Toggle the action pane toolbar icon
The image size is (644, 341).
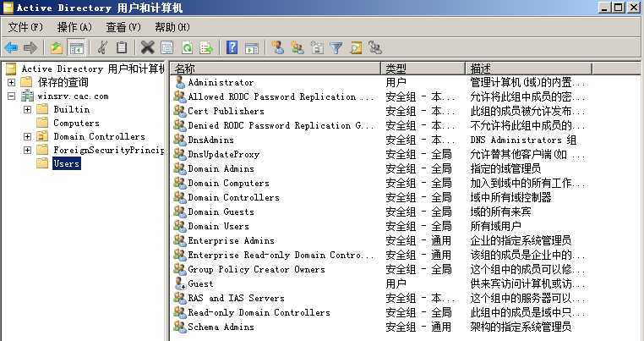click(251, 47)
